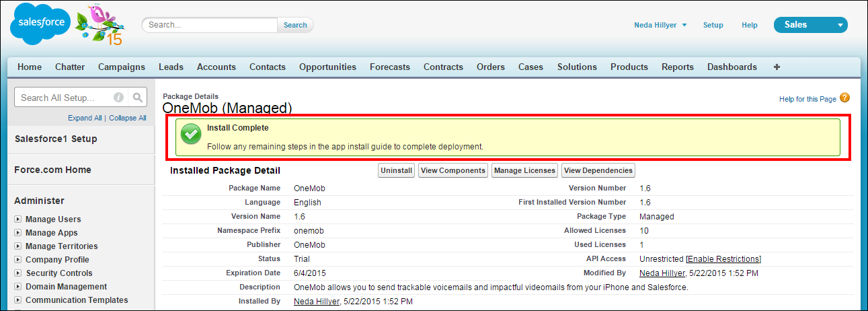
Task: Click the top Search button
Action: click(295, 25)
